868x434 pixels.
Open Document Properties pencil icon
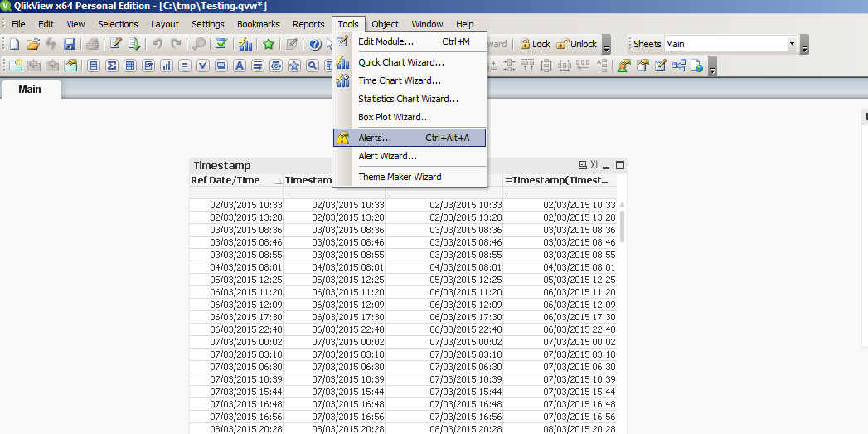[661, 66]
